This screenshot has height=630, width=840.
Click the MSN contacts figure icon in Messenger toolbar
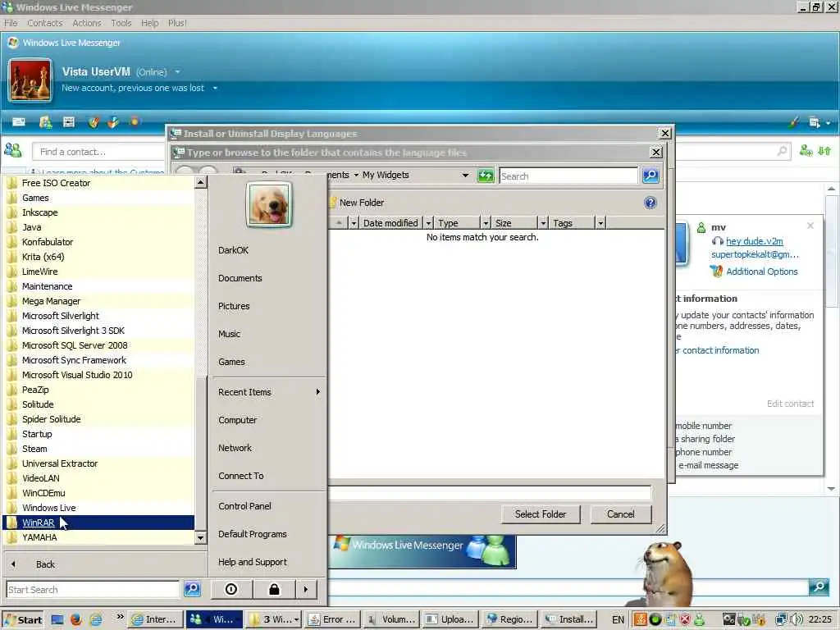pyautogui.click(x=46, y=122)
